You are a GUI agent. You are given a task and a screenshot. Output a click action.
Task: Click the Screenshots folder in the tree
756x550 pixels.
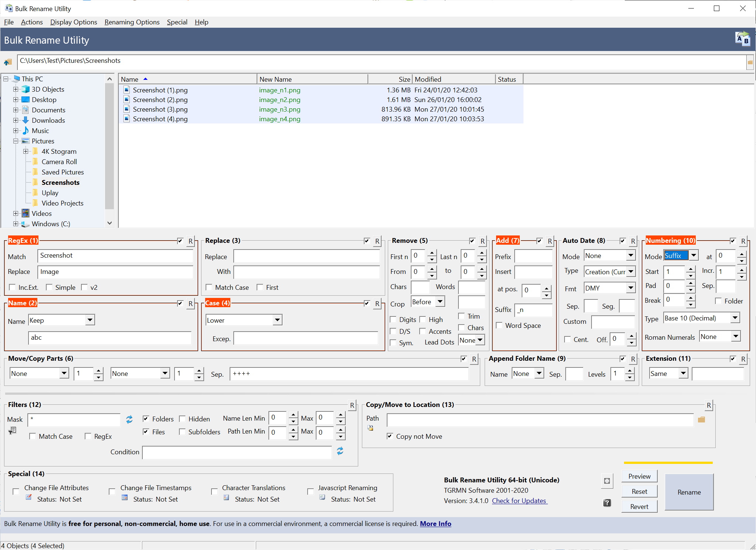(61, 182)
